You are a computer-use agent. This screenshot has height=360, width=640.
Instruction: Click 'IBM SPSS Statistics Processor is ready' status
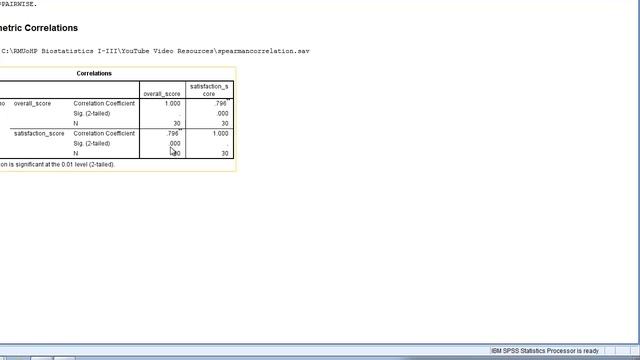545,351
